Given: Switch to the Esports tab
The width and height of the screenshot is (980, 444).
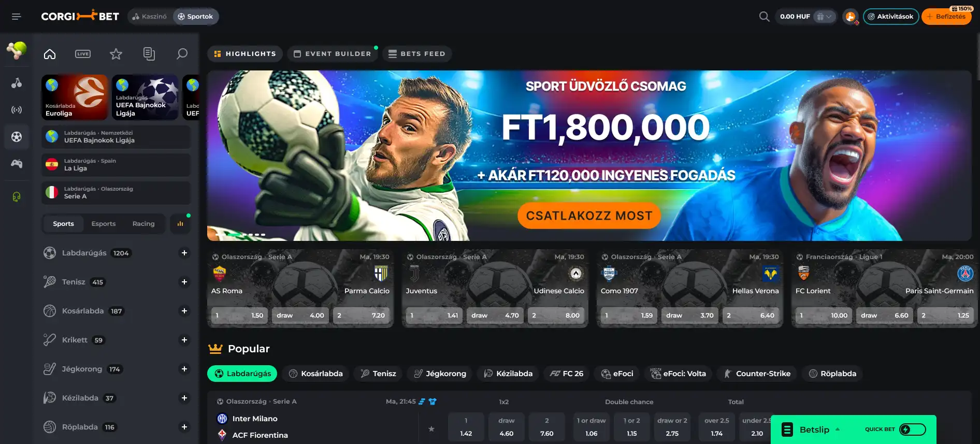Looking at the screenshot, I should pyautogui.click(x=104, y=224).
